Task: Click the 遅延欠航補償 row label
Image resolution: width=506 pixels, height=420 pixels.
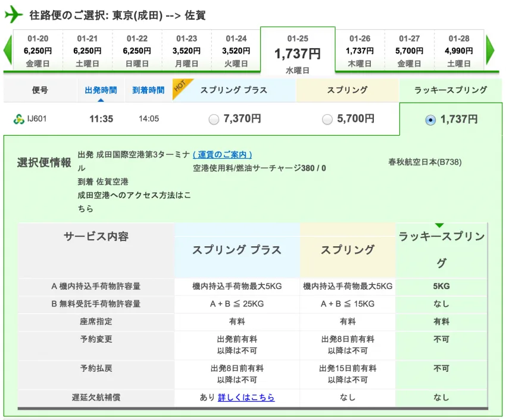Action: (96, 397)
